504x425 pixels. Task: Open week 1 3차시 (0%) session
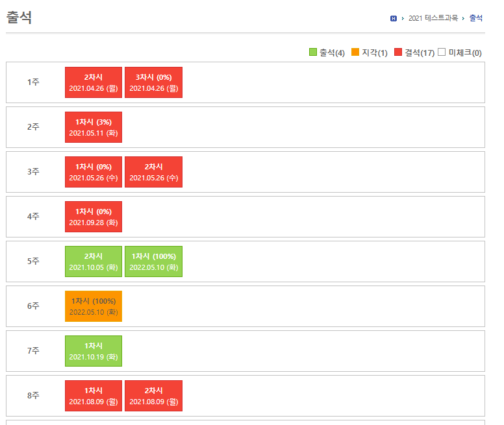tap(153, 82)
